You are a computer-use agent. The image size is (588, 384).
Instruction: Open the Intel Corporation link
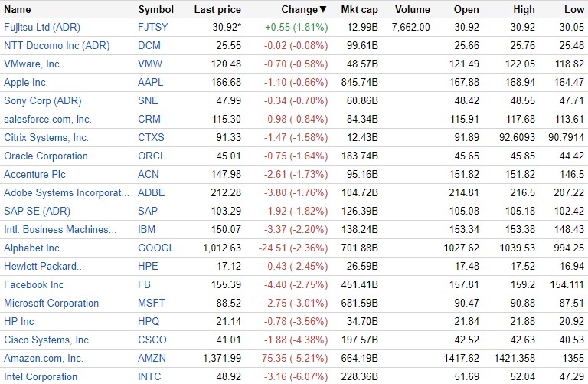click(x=41, y=377)
